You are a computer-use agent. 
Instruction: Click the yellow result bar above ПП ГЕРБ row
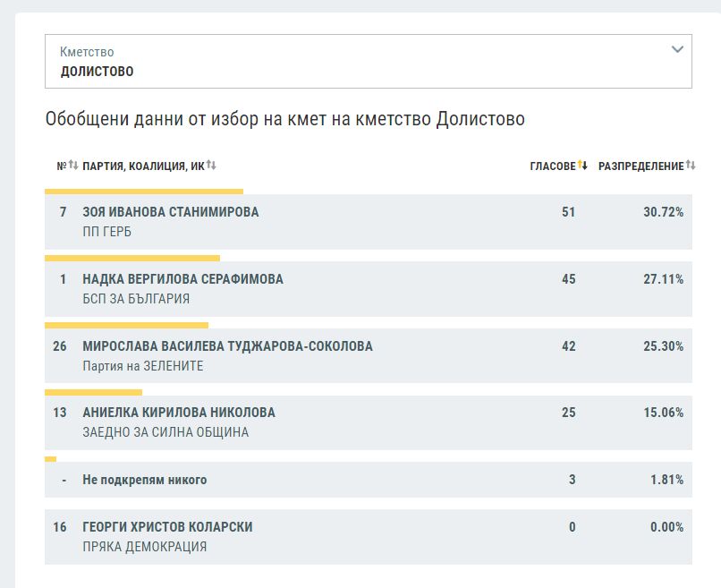(143, 191)
